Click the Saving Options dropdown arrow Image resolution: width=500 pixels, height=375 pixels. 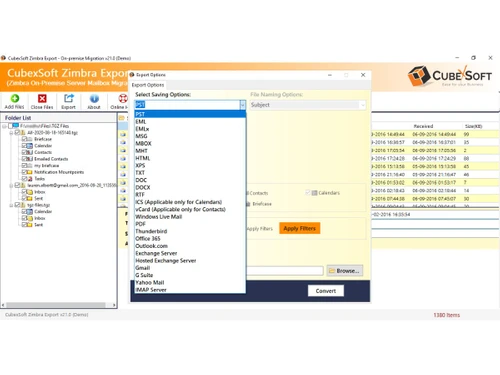(242, 105)
